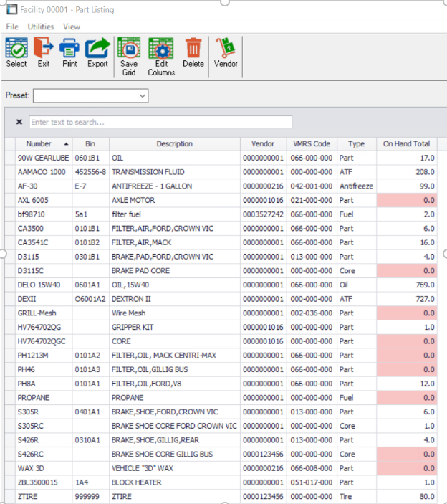The height and width of the screenshot is (504, 447).
Task: Click the Exit door icon
Action: point(44,49)
